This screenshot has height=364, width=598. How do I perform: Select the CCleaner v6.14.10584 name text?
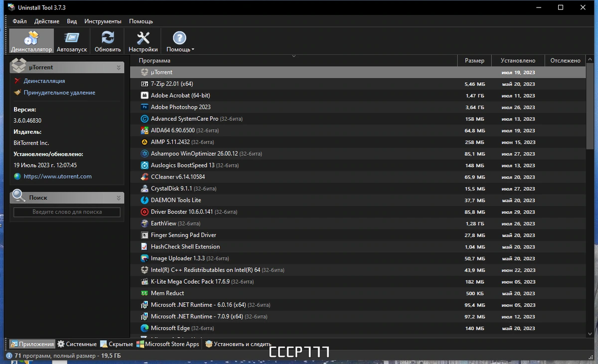click(178, 177)
